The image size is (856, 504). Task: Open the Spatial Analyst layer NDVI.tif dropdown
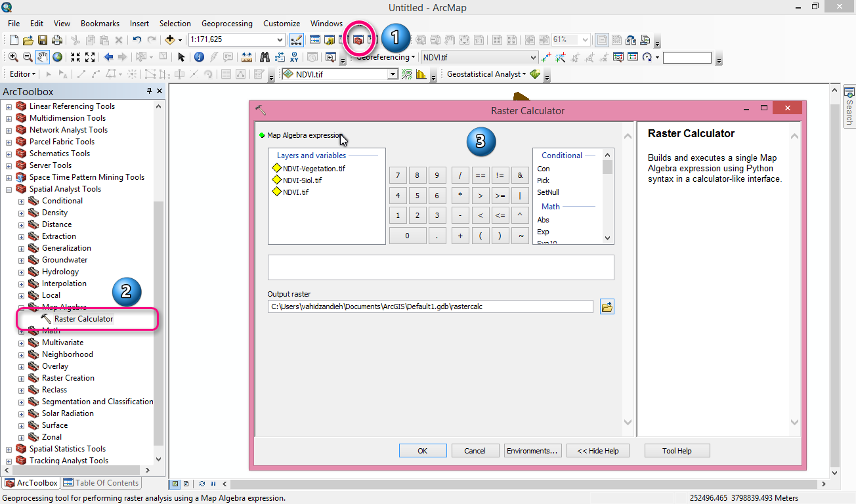393,74
